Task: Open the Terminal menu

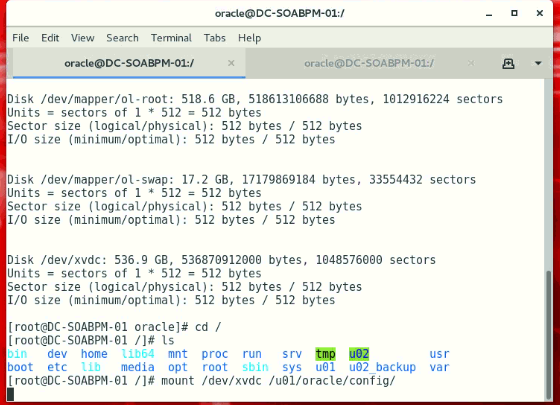Action: [x=171, y=38]
